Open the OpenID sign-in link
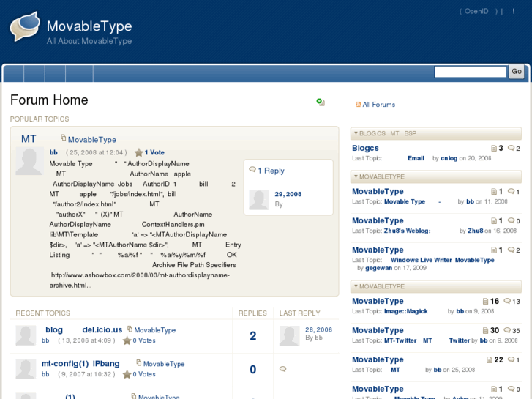 click(x=476, y=11)
